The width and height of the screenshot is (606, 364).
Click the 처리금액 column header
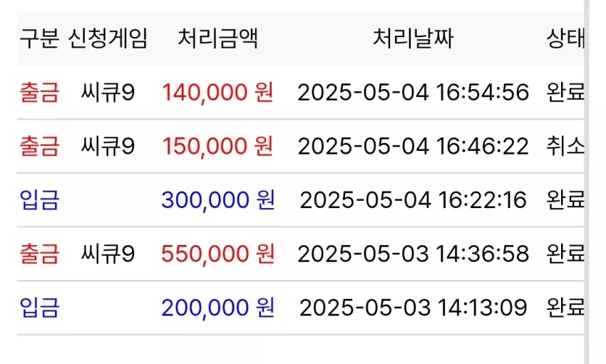217,38
